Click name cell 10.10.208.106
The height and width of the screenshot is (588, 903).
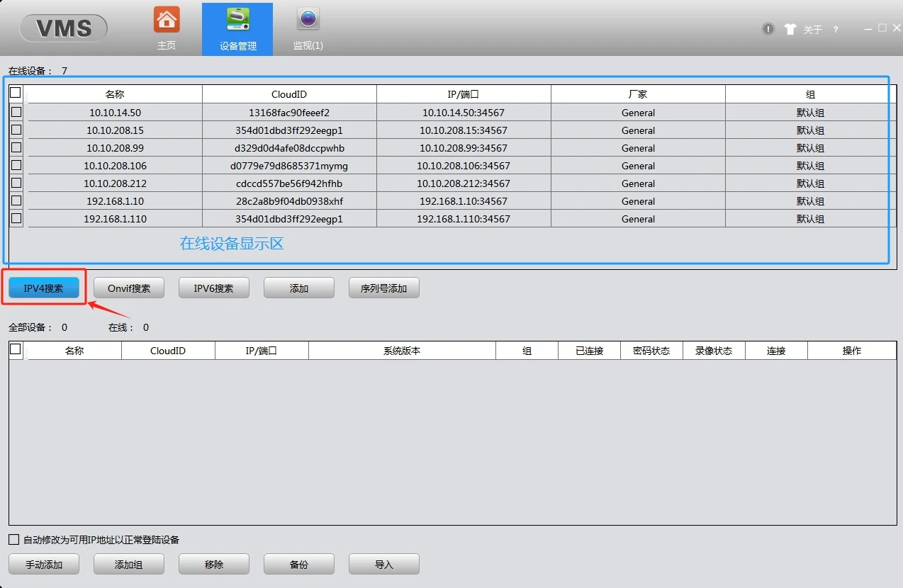coord(115,166)
